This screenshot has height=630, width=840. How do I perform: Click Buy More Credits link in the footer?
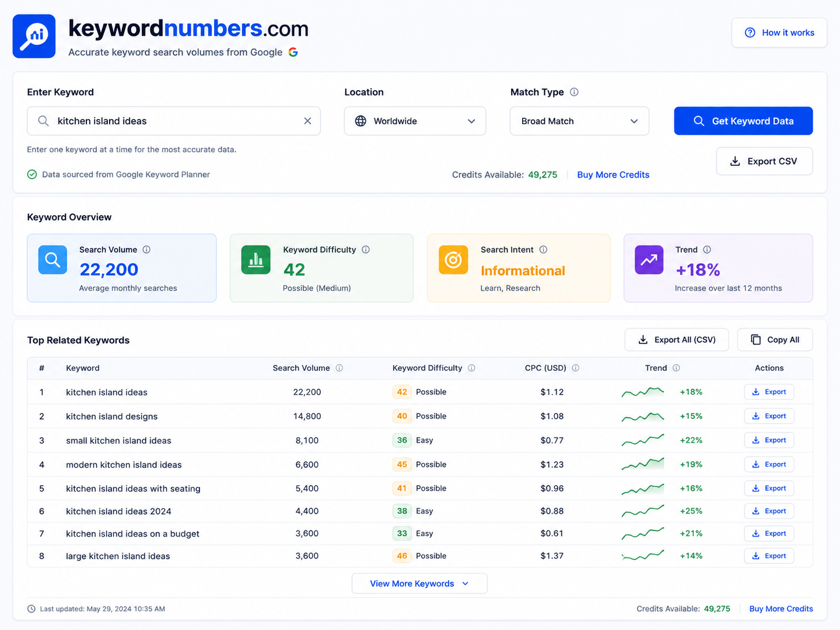[781, 609]
